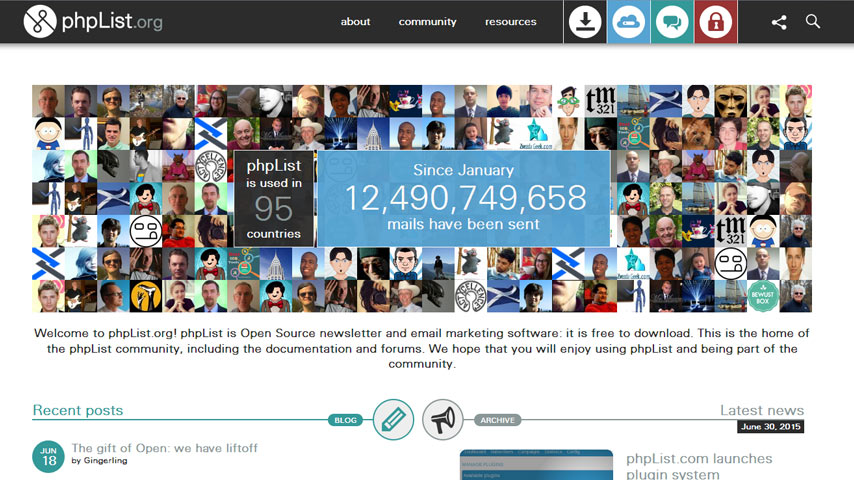The image size is (854, 480).
Task: Open the about menu
Action: (355, 22)
